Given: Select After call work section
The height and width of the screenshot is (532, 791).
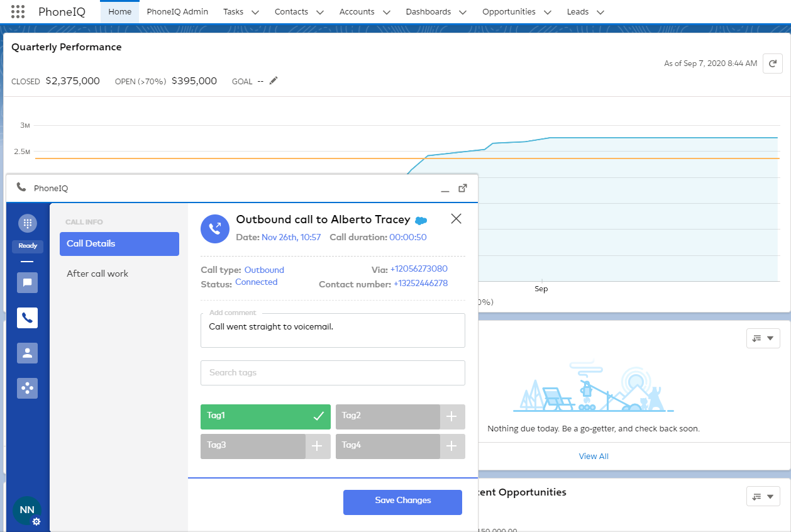Looking at the screenshot, I should tap(97, 274).
